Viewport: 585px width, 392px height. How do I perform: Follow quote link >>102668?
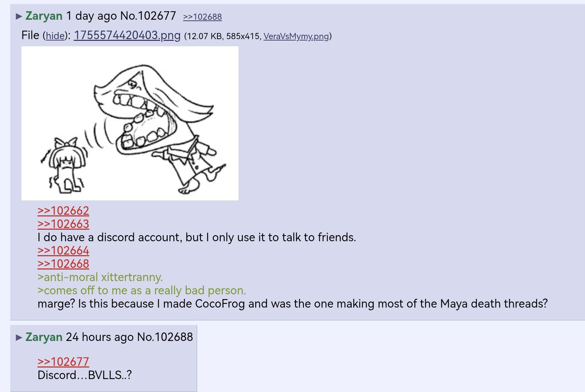pyautogui.click(x=63, y=264)
